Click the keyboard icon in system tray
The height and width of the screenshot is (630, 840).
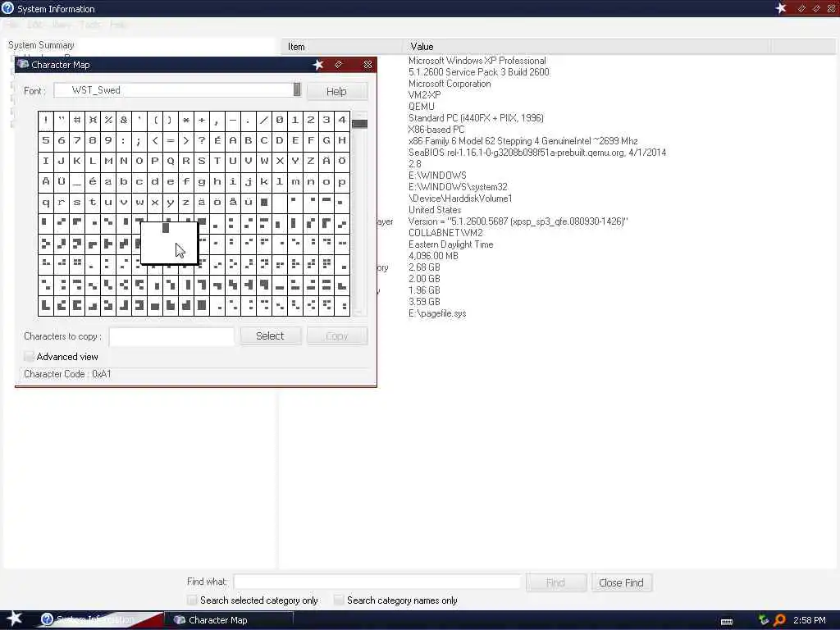pyautogui.click(x=727, y=621)
